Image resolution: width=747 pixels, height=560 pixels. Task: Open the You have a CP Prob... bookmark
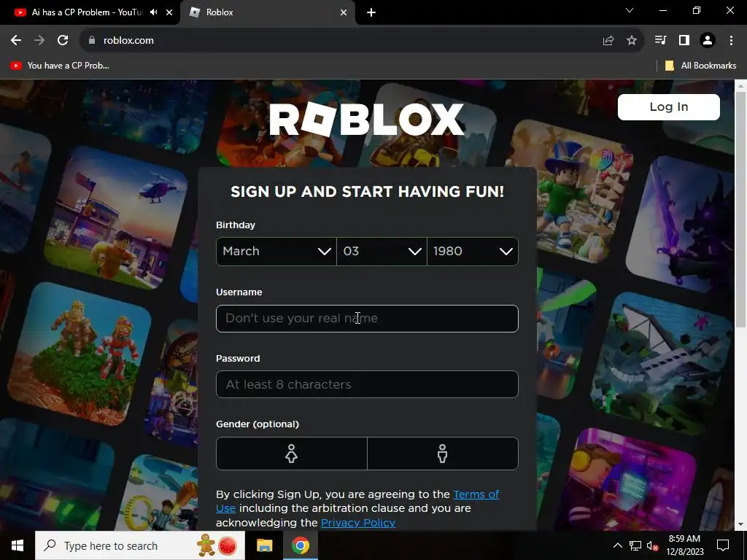(x=60, y=66)
